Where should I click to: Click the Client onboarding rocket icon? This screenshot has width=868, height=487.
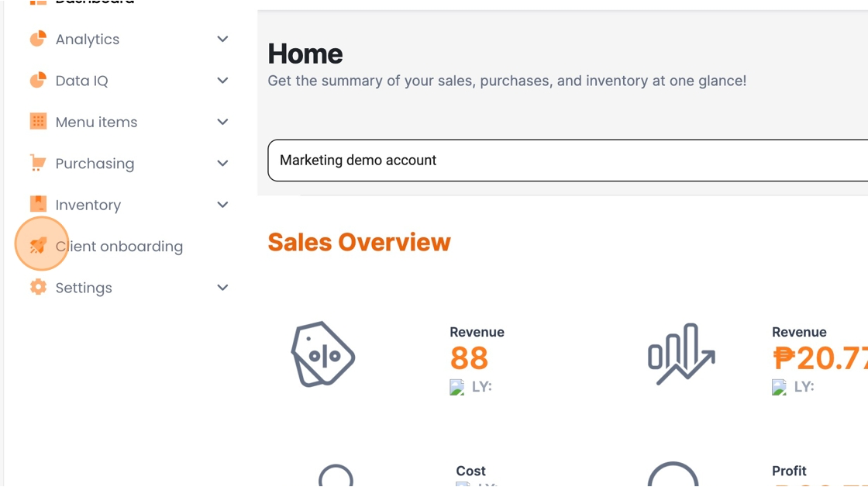click(38, 245)
